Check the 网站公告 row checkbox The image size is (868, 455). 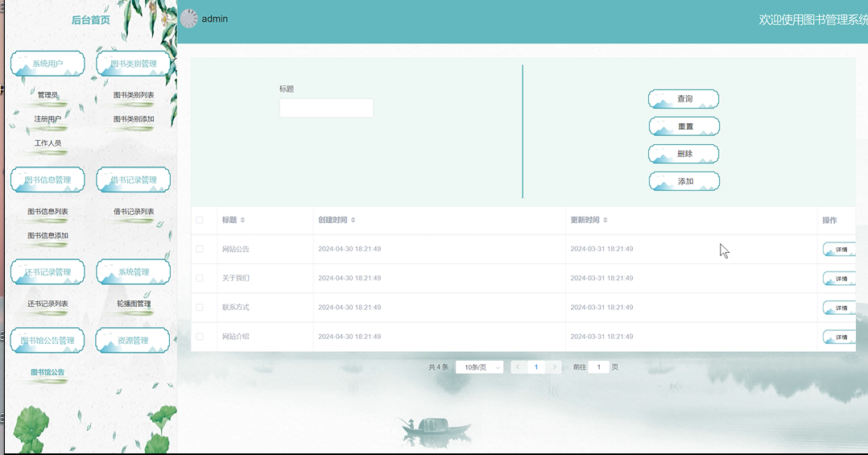(200, 249)
